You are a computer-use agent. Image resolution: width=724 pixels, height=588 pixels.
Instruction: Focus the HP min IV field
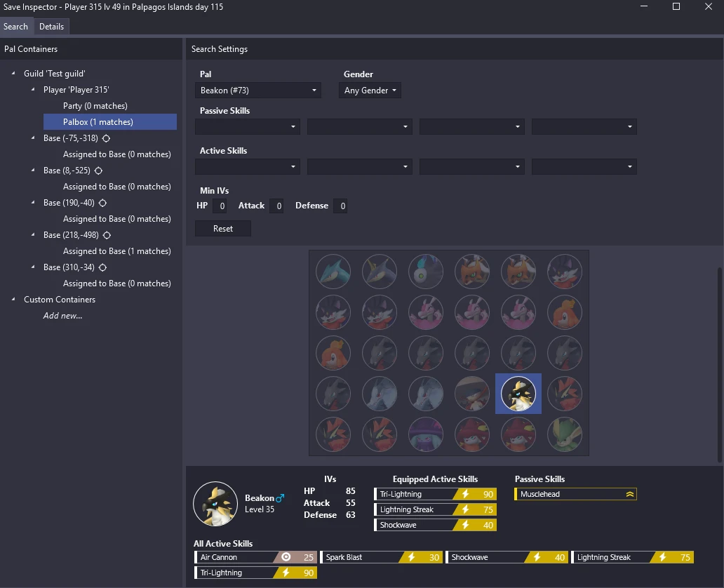pyautogui.click(x=220, y=206)
